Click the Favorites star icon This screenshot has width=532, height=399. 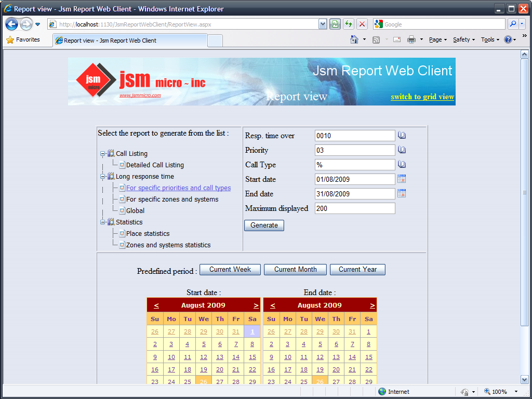[10, 39]
